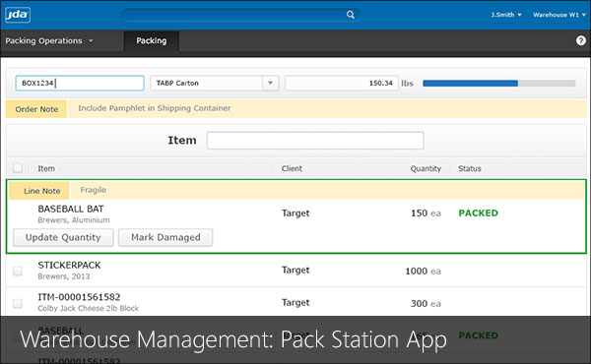This screenshot has height=364, width=591.
Task: Click the Quantity column header
Action: click(426, 168)
